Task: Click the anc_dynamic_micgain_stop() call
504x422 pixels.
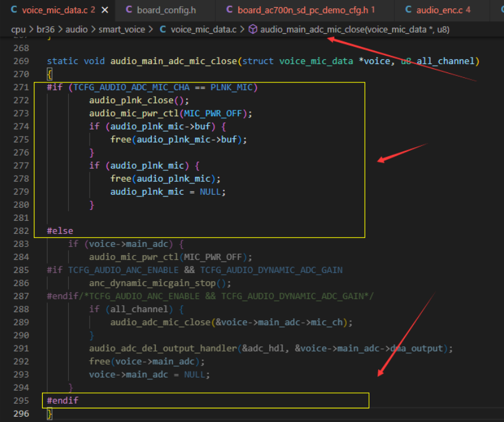Action: coord(160,283)
